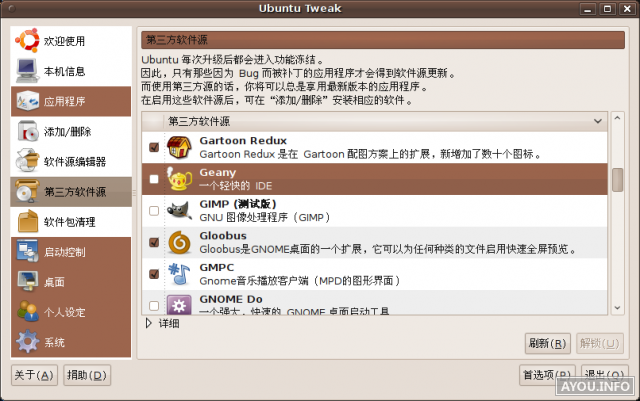640x401 pixels.
Task: Click the 解锁(U) button
Action: pyautogui.click(x=600, y=343)
